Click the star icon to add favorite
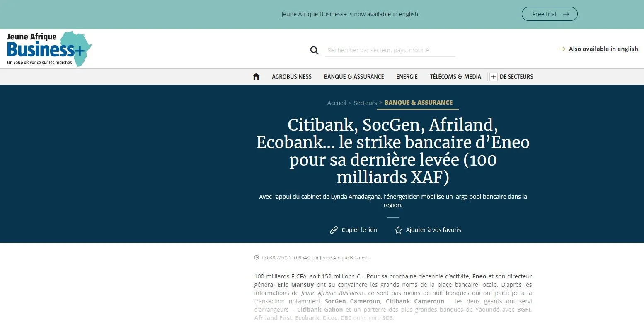644x332 pixels. (x=398, y=230)
